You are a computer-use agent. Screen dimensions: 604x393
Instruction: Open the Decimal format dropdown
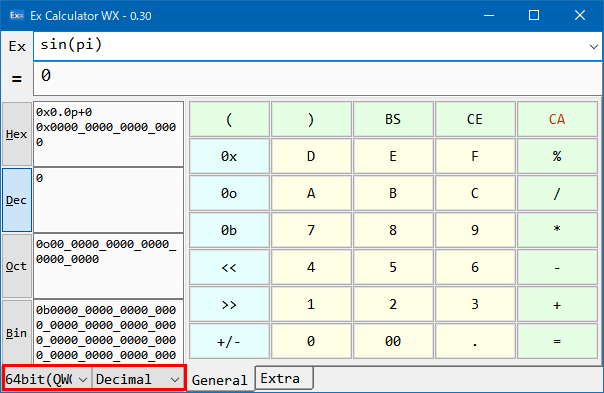point(138,380)
